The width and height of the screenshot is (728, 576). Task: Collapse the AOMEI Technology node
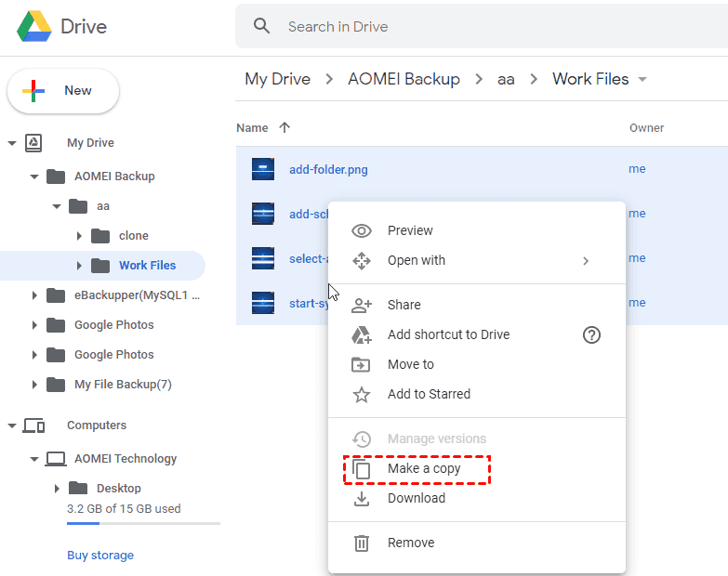tap(34, 459)
